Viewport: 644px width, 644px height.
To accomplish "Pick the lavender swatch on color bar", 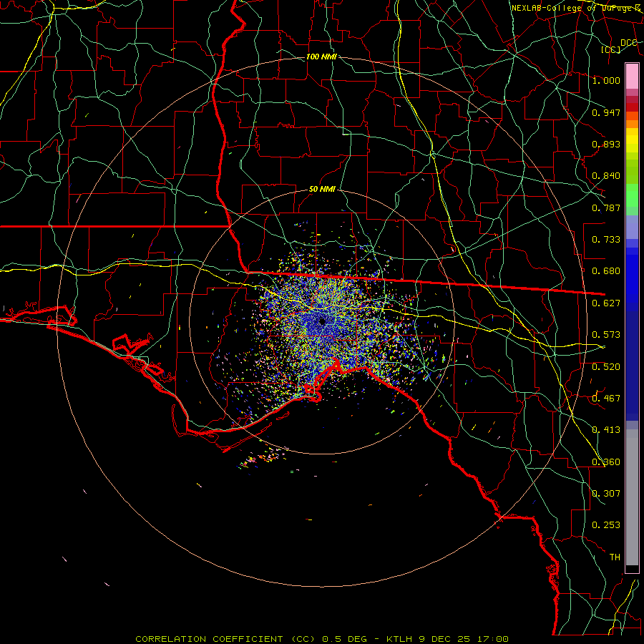I will pos(632,227).
